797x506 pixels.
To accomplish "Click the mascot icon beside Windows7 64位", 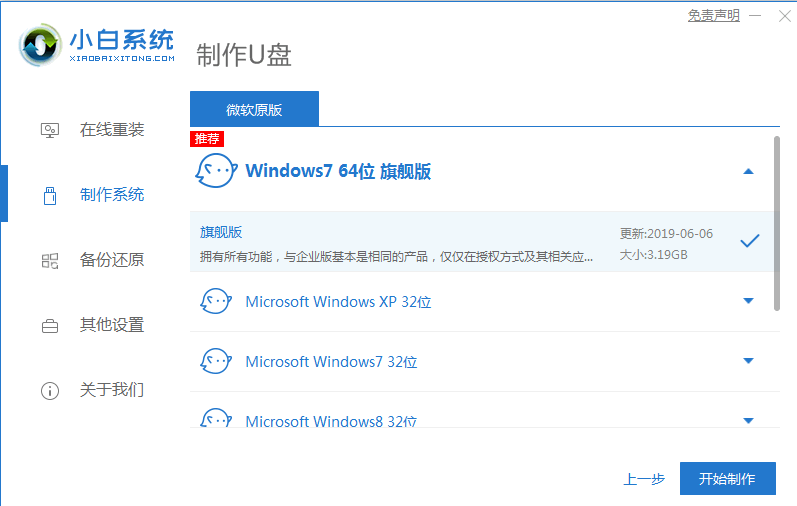I will (215, 171).
